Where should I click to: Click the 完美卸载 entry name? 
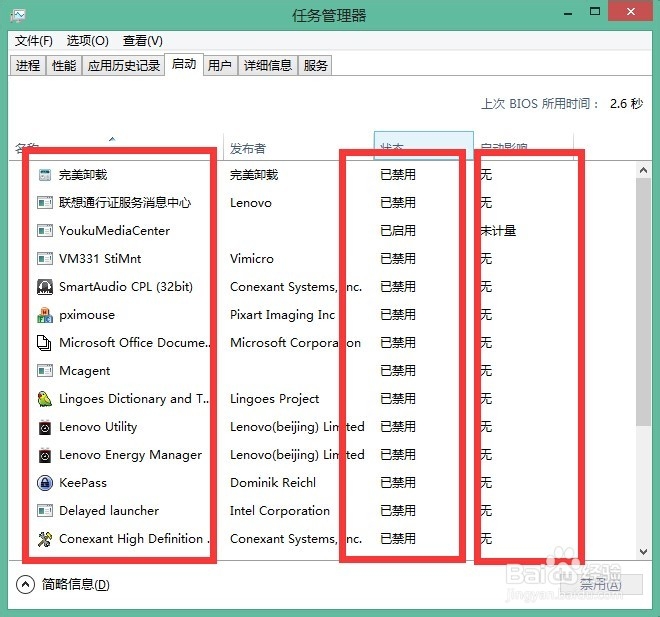(83, 175)
